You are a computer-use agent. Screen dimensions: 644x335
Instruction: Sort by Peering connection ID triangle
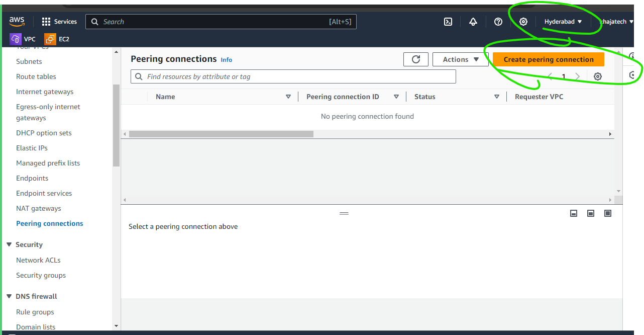click(396, 97)
